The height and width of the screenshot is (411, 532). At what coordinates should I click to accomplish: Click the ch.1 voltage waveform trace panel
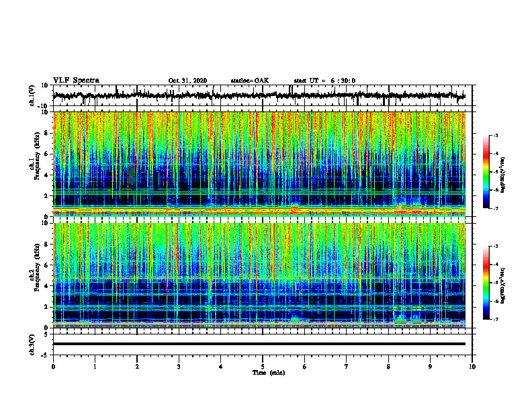click(x=262, y=95)
